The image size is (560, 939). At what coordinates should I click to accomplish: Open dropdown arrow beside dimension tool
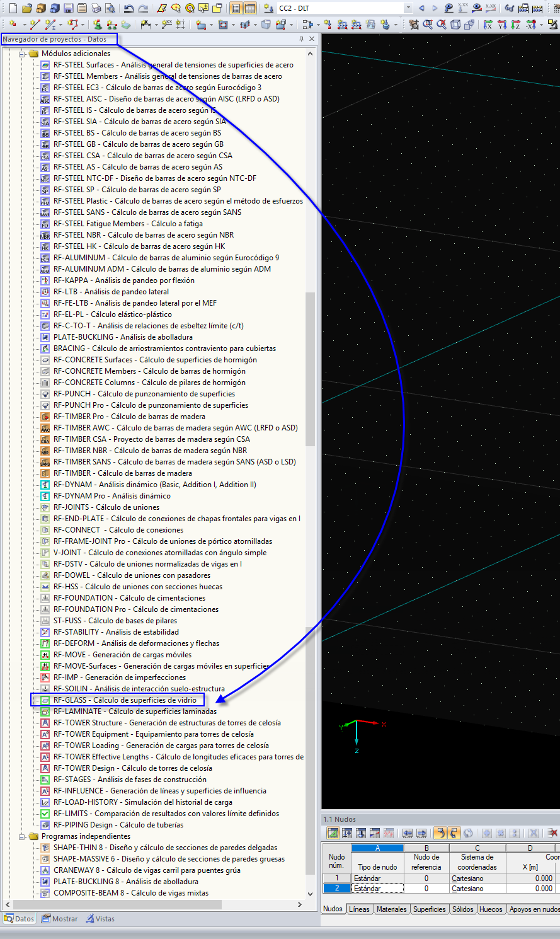point(156,25)
